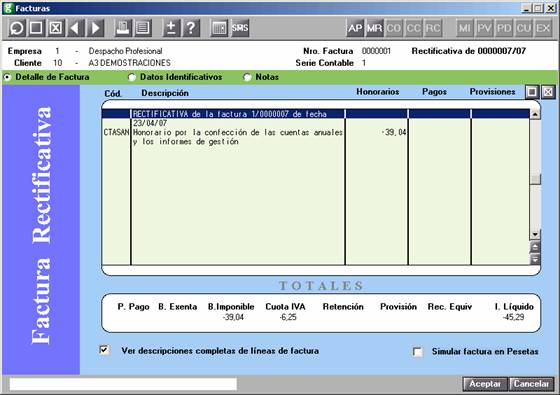Click Cancelar button

click(x=531, y=384)
